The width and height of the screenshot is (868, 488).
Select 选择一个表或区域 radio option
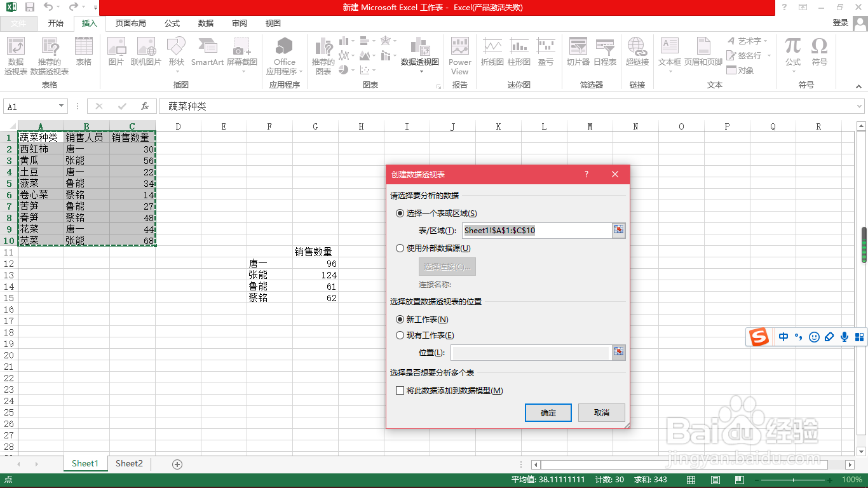pyautogui.click(x=400, y=213)
